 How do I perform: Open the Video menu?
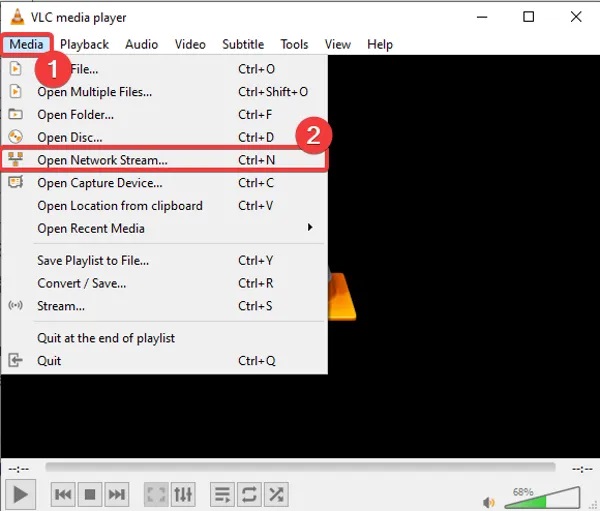click(x=190, y=44)
